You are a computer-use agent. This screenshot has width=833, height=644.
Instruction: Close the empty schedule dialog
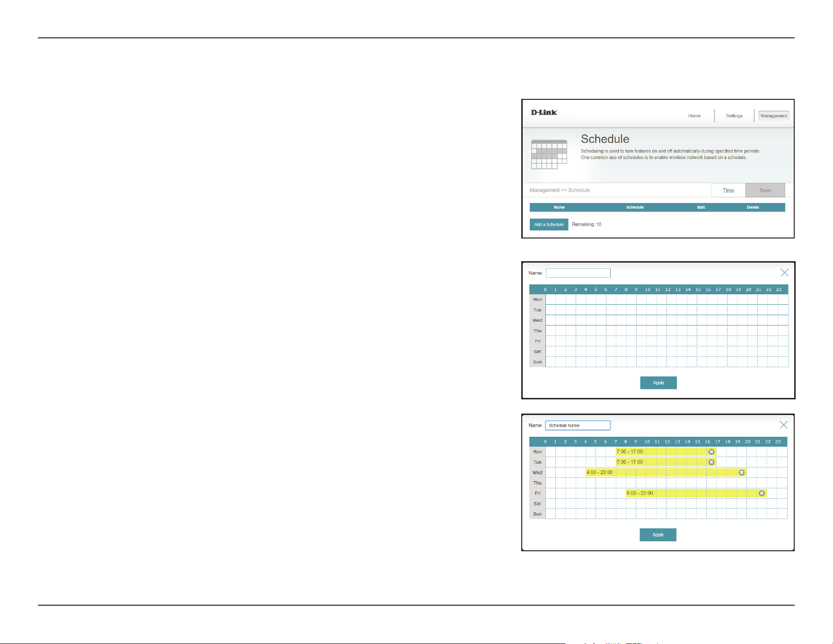pyautogui.click(x=784, y=273)
